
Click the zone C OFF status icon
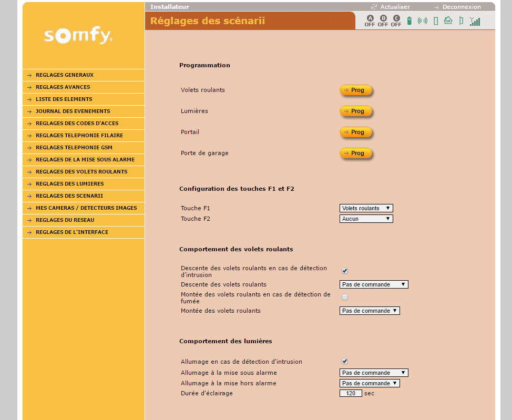(x=396, y=21)
